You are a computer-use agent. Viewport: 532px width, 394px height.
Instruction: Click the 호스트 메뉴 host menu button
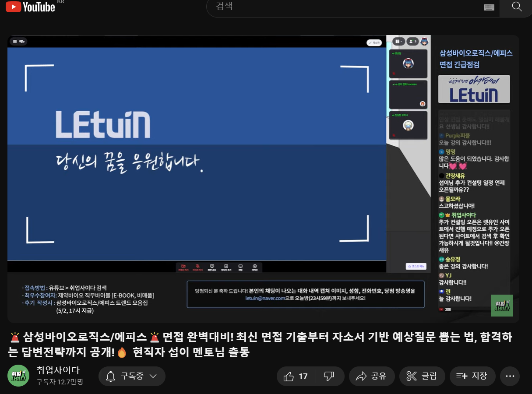pyautogui.click(x=416, y=266)
